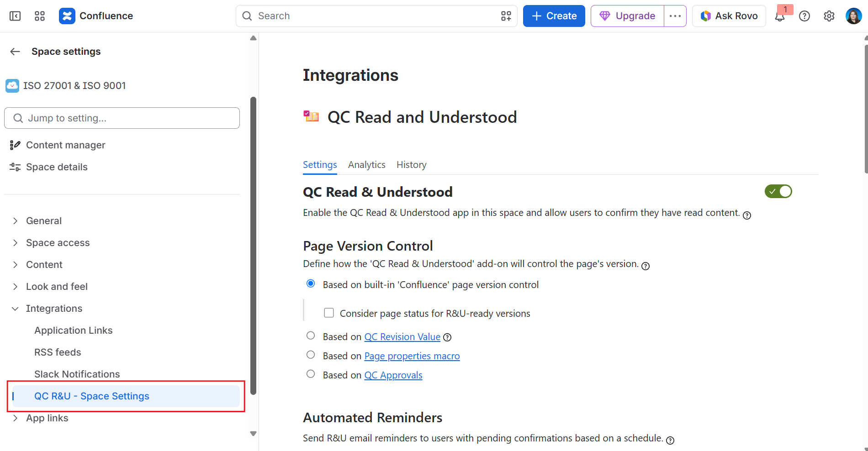
Task: Click the search bar apps icon
Action: 506,16
